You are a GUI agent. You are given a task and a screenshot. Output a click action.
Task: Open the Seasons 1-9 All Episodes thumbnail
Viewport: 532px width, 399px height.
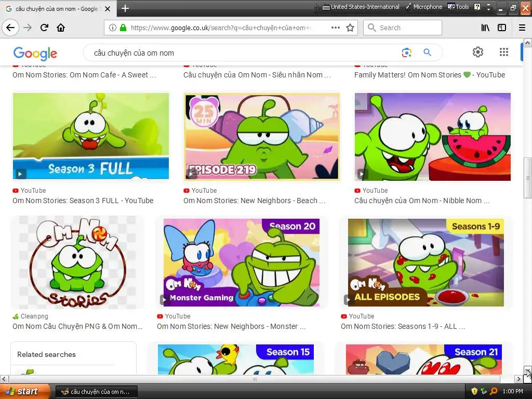tap(426, 262)
